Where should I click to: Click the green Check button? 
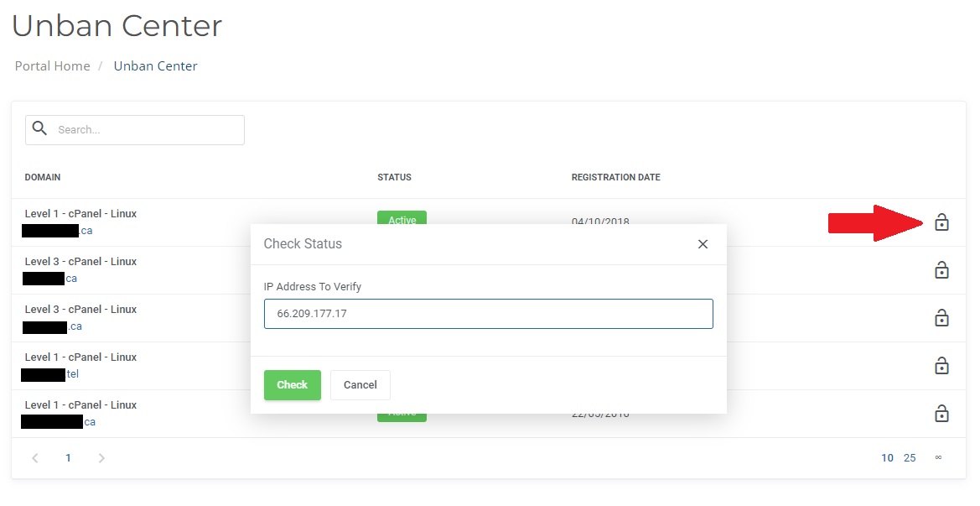point(292,384)
